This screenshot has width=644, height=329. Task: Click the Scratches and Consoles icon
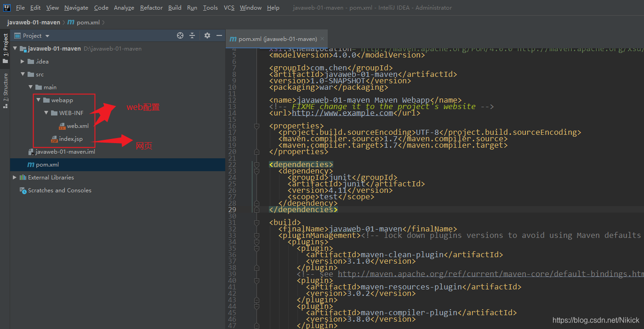pos(23,190)
